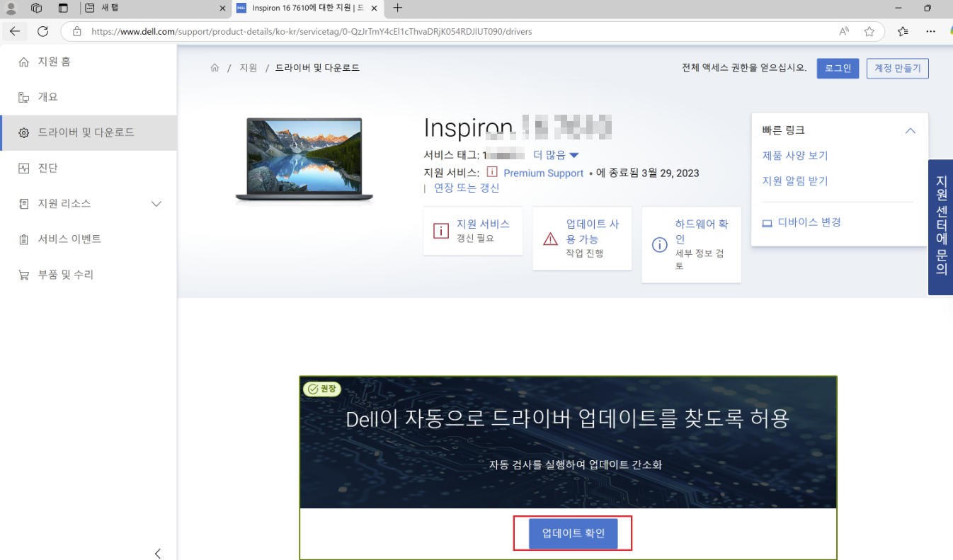
Task: Open 부품 및 수리 sidebar item
Action: [x=89, y=275]
